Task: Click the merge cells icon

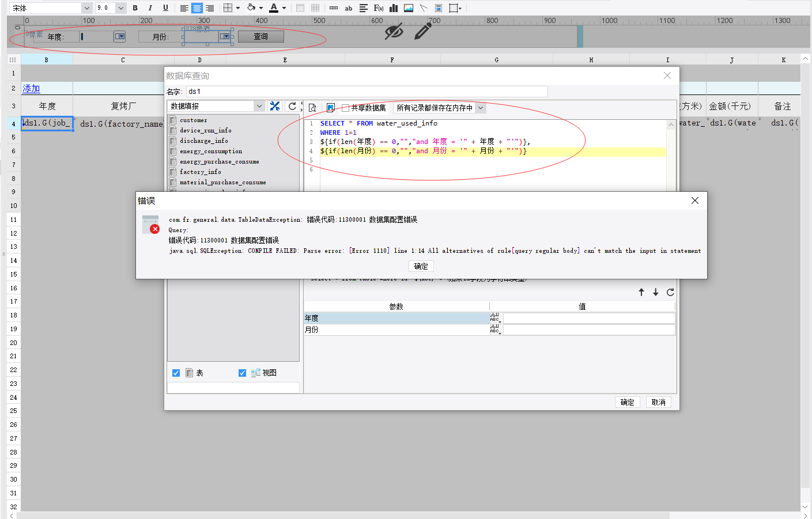Action: (300, 8)
